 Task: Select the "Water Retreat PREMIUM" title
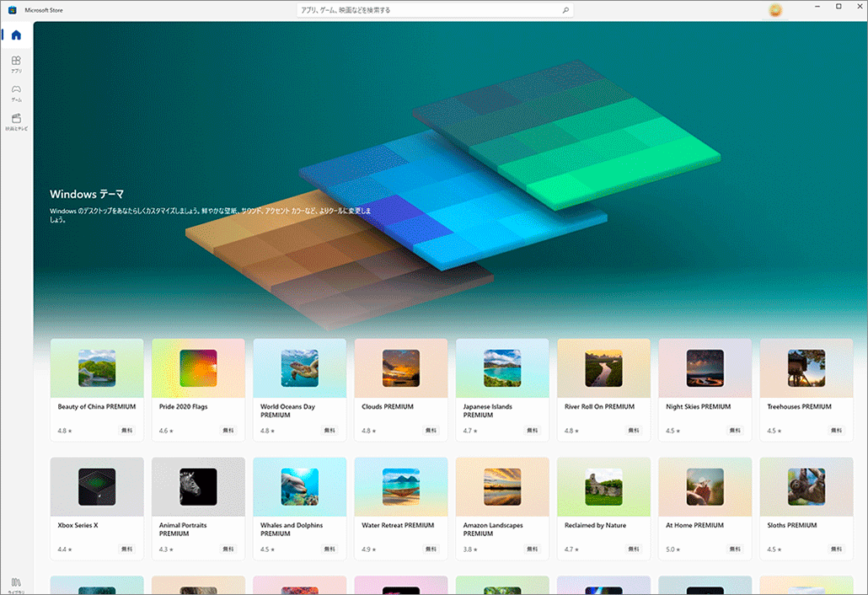[x=398, y=525]
